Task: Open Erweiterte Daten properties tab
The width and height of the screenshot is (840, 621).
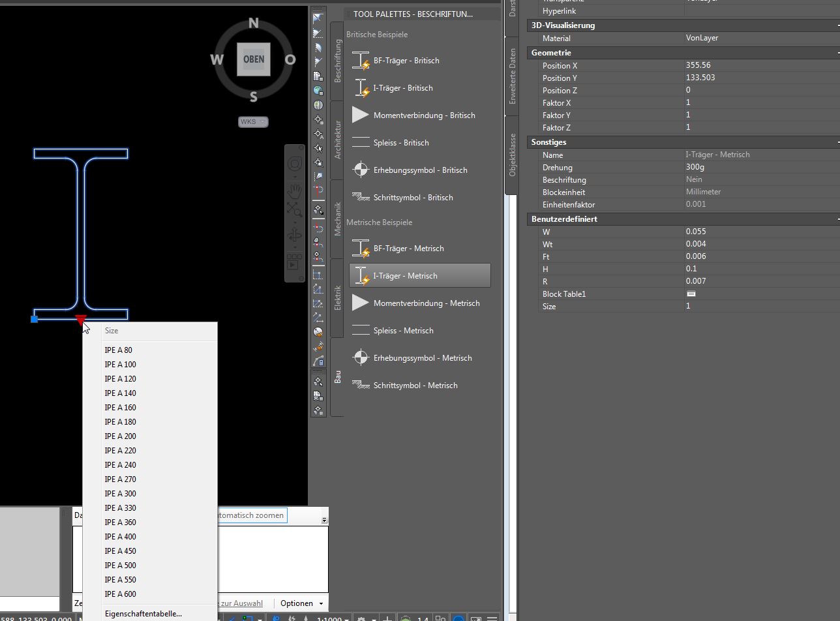Action: point(512,76)
